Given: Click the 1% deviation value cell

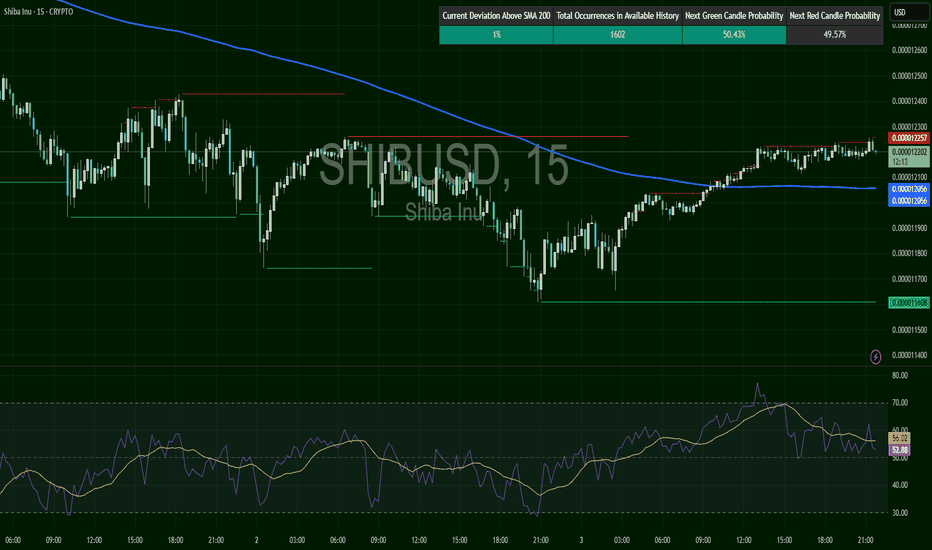Looking at the screenshot, I should click(496, 35).
